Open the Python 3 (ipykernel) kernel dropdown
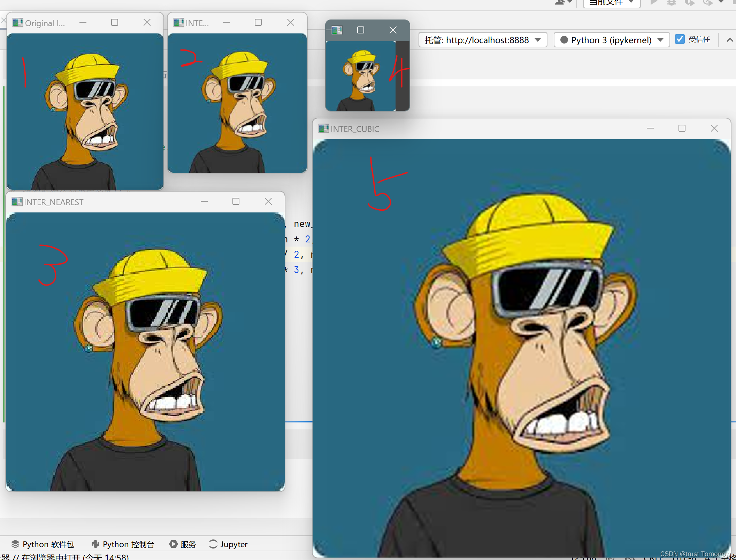 tap(612, 40)
